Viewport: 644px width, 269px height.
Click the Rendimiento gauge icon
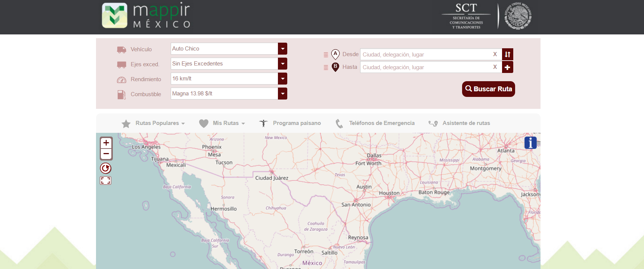point(121,80)
